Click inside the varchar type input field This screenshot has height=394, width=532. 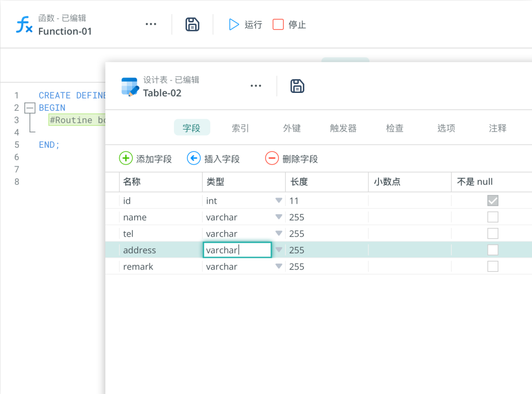(x=237, y=249)
